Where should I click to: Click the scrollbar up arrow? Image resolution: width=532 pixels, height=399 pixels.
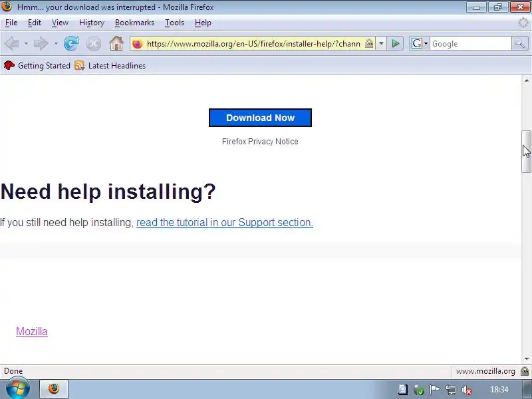527,80
